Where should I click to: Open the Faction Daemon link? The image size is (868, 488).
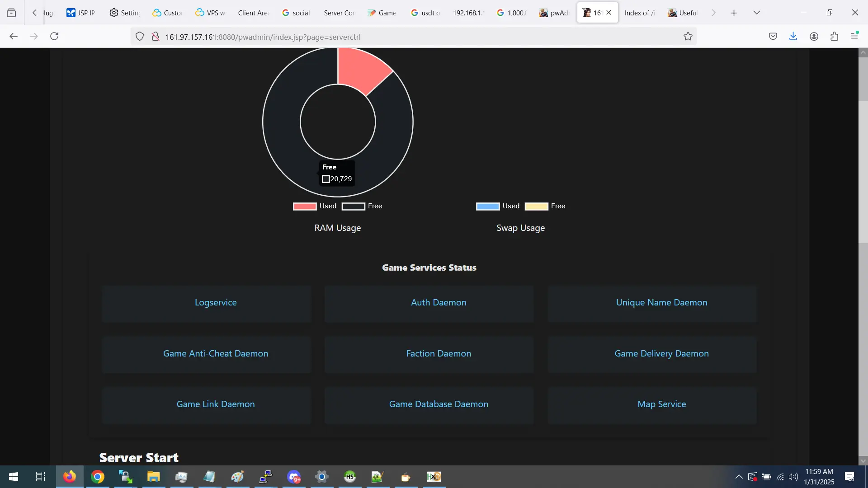[x=439, y=354]
